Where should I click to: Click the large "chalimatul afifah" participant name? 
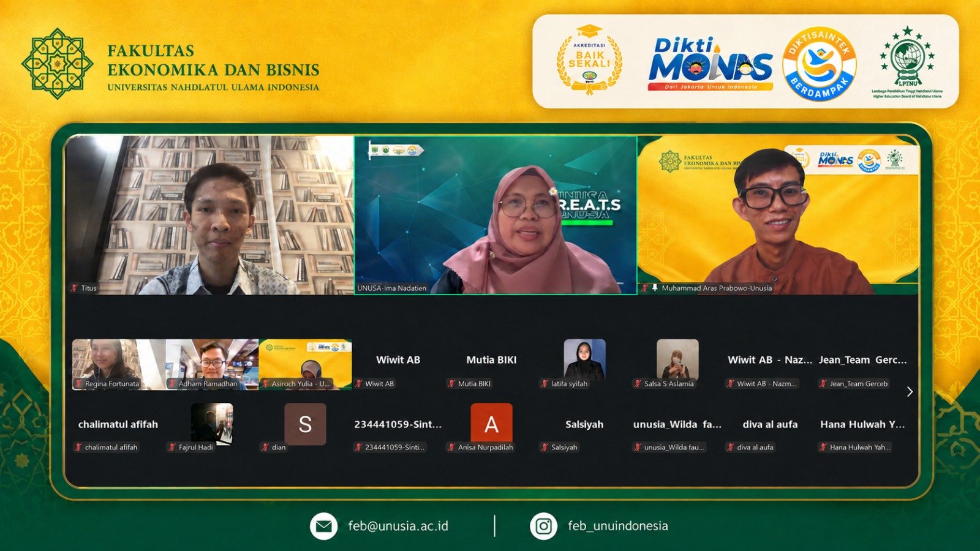tap(118, 424)
